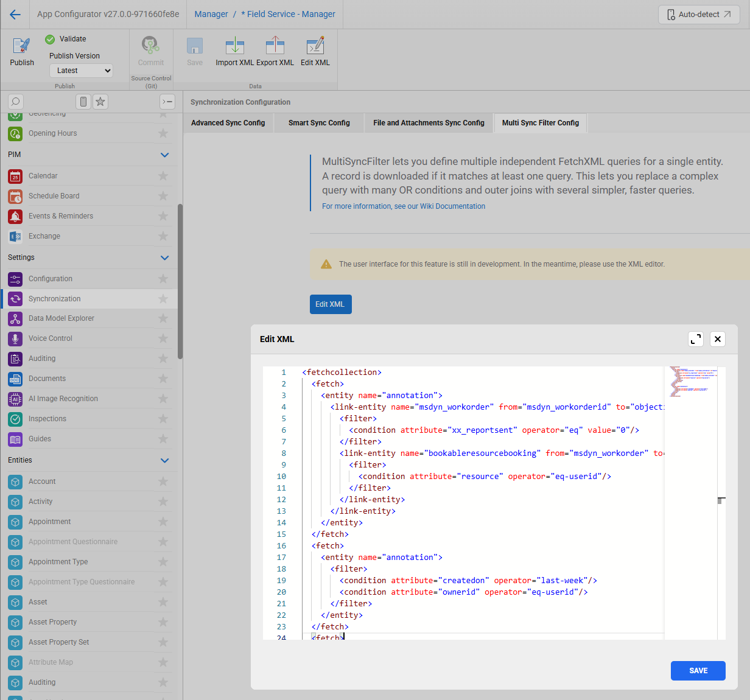Favorite the Inspections item with its star
This screenshot has width=750, height=700.
point(163,419)
